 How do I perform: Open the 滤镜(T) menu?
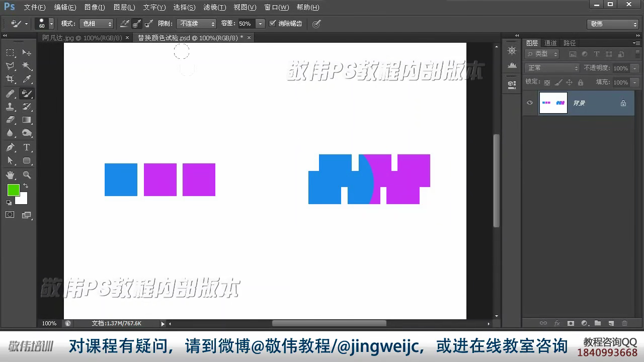click(x=215, y=8)
